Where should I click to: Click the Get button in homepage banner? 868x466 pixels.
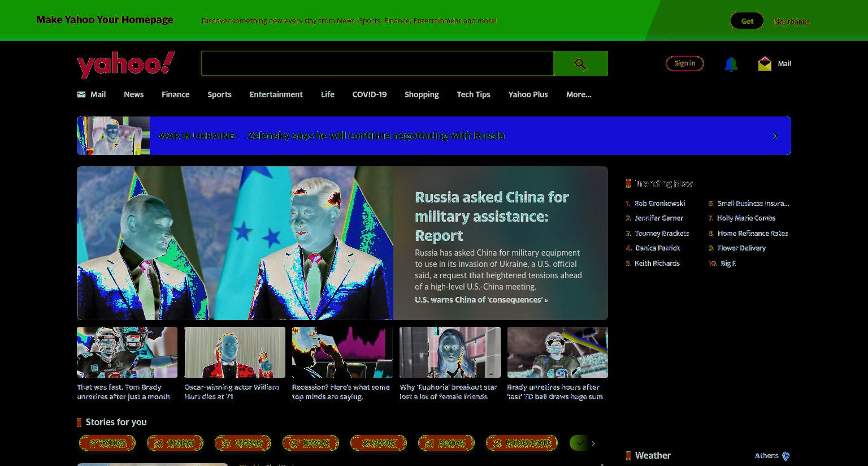[x=747, y=21]
